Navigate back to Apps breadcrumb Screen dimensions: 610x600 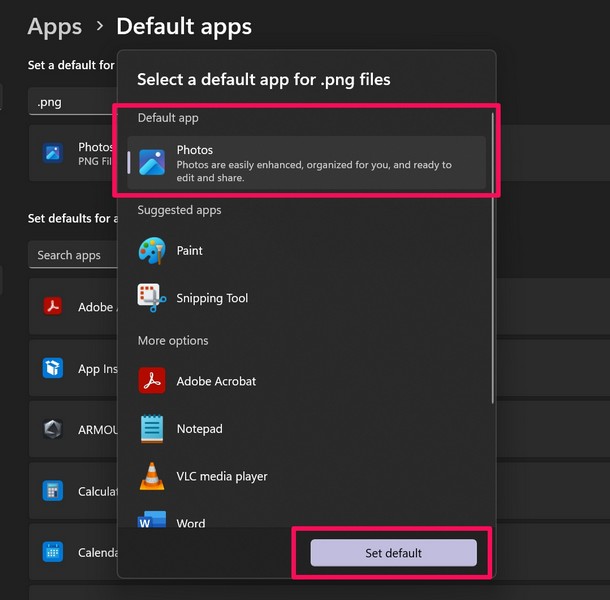(55, 26)
